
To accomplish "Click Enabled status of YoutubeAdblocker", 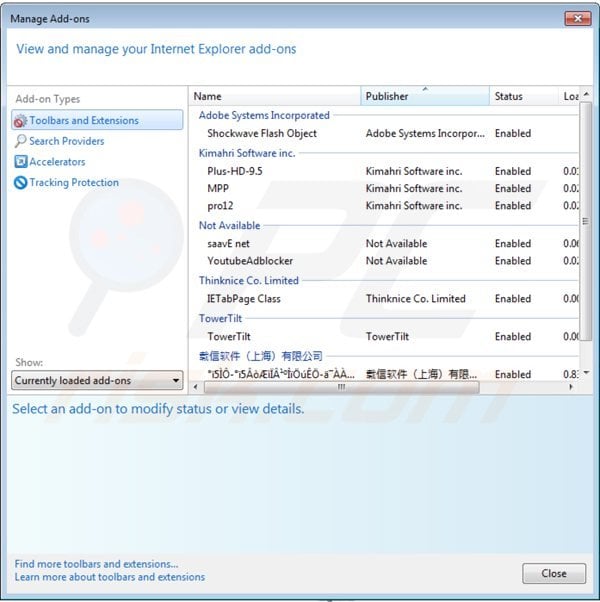I will [513, 261].
